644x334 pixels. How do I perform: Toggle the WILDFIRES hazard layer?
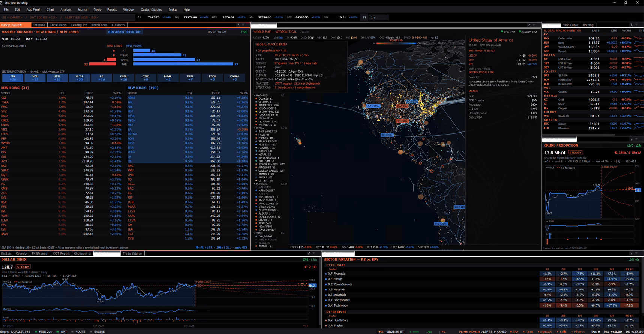point(266,105)
